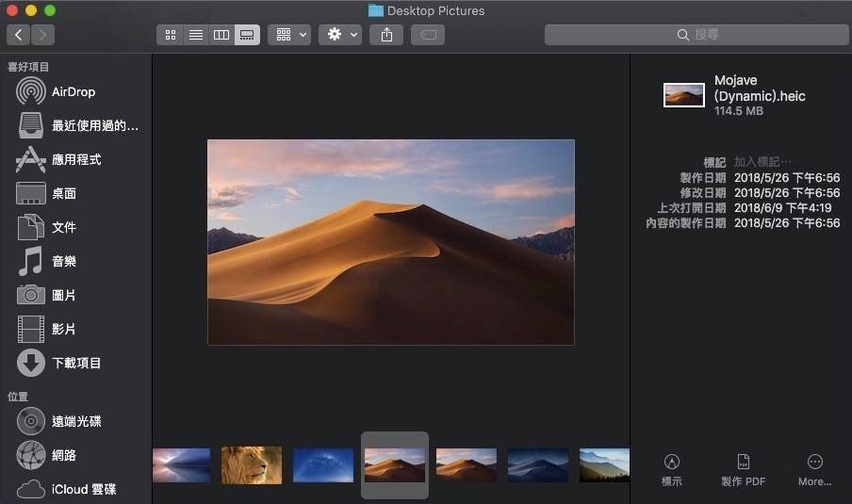Click the search field
The width and height of the screenshot is (852, 504).
696,35
